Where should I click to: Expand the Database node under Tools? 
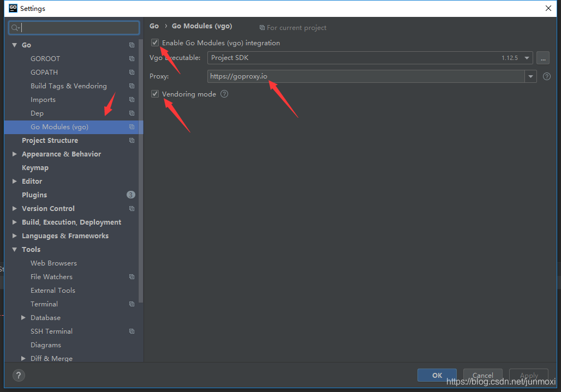click(x=23, y=317)
